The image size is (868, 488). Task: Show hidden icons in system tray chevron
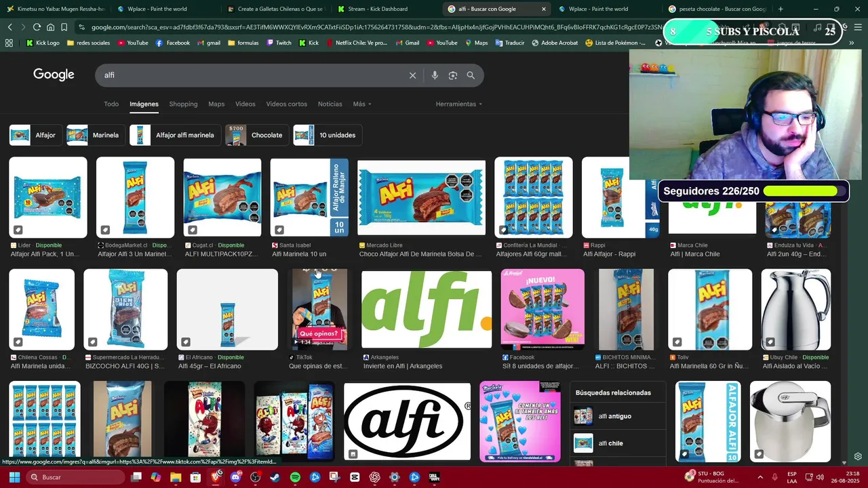[760, 477]
